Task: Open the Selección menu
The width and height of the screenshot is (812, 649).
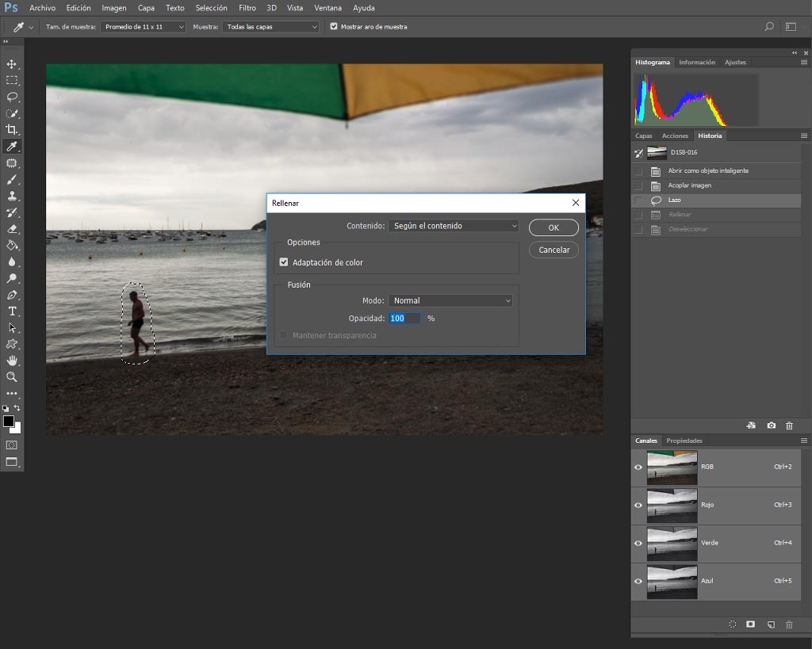Action: pyautogui.click(x=211, y=8)
